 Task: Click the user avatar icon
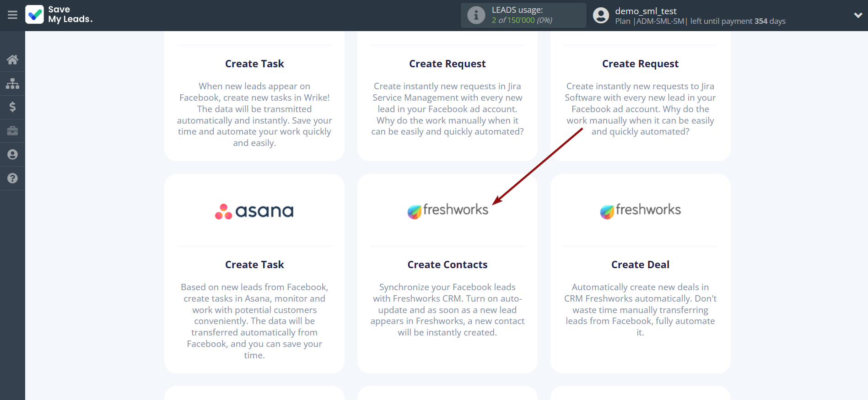(601, 15)
